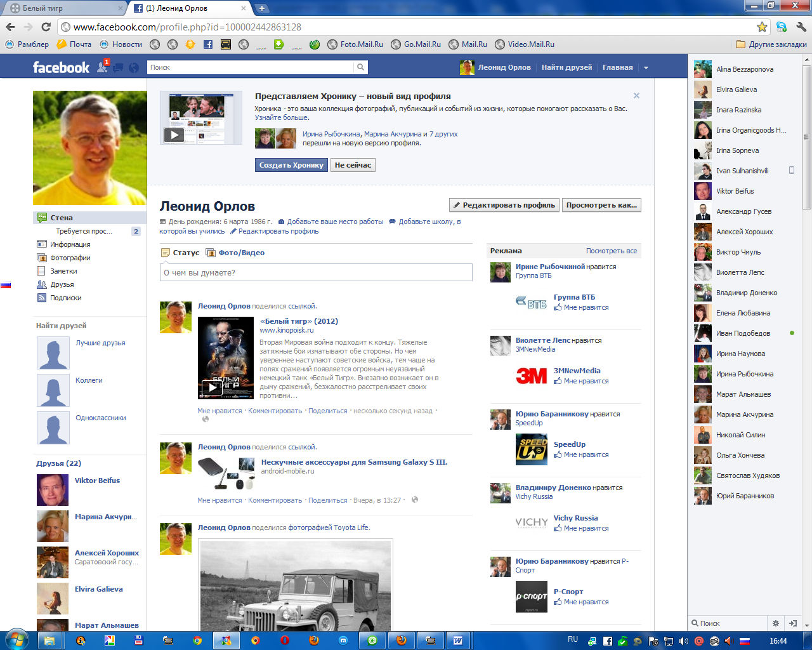This screenshot has width=812, height=650.
Task: Open chat settings gear icon
Action: click(775, 623)
